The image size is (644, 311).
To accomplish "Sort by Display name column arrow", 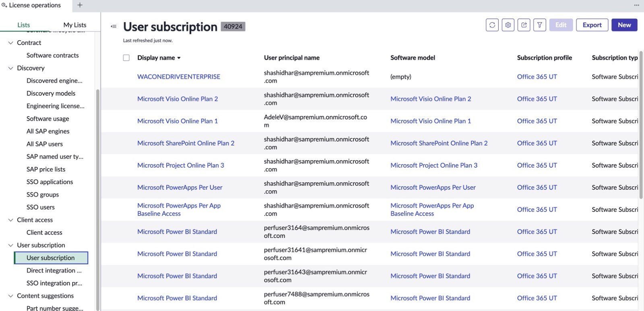I will [179, 58].
